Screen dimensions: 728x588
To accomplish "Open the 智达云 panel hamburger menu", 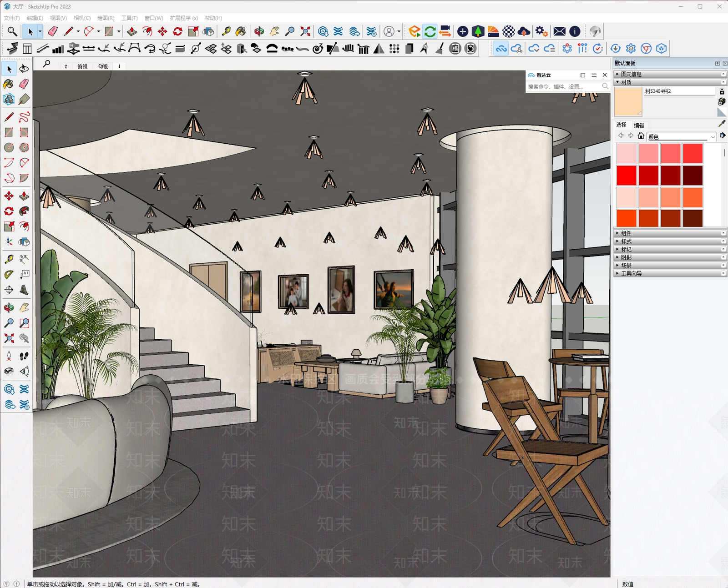I will [594, 75].
